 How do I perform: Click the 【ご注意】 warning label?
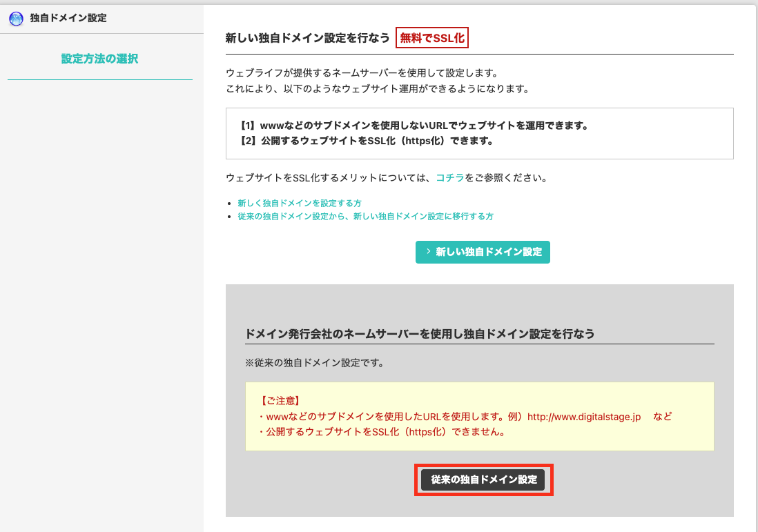pyautogui.click(x=281, y=401)
